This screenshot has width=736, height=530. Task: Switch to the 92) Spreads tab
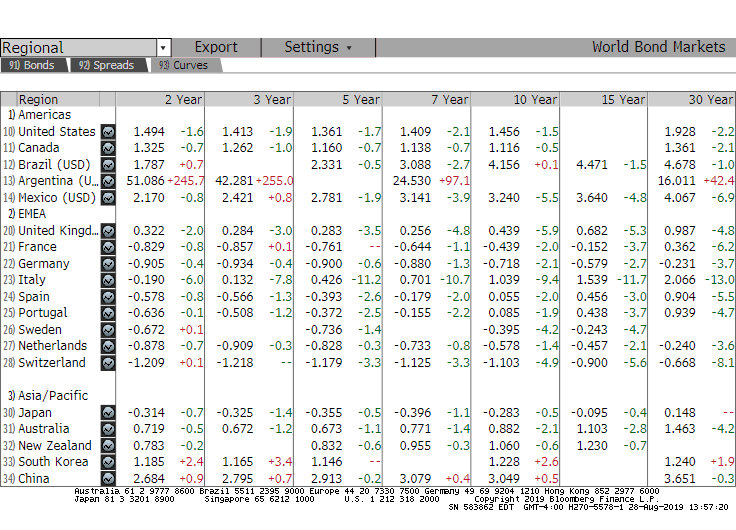(107, 65)
